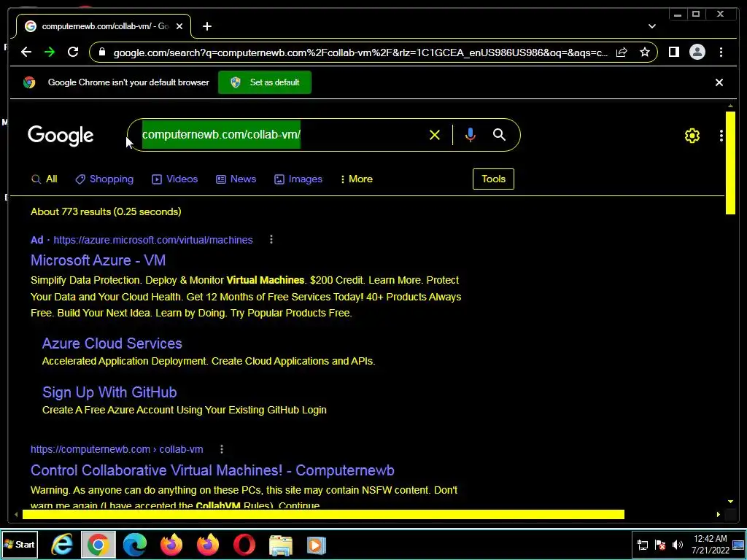The height and width of the screenshot is (560, 747).
Task: Open Control Collaborative Virtual Machines result
Action: pos(212,470)
